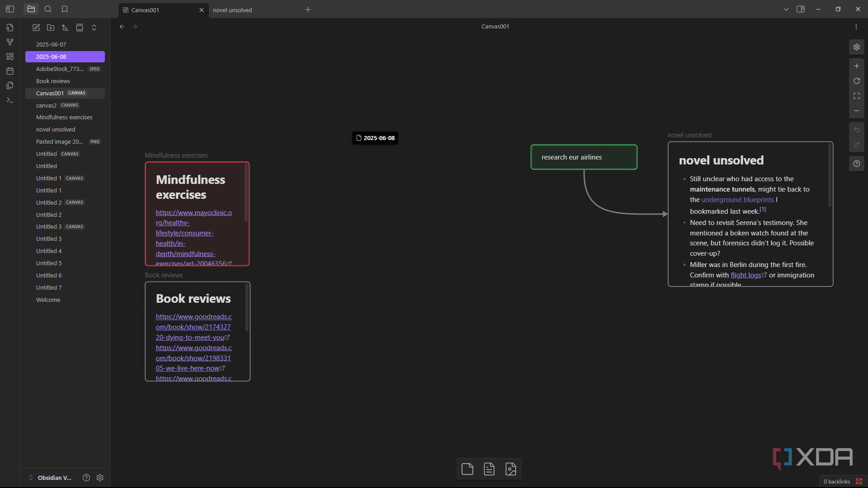This screenshot has height=488, width=868.
Task: Toggle auto-reveal current file
Action: (x=80, y=28)
